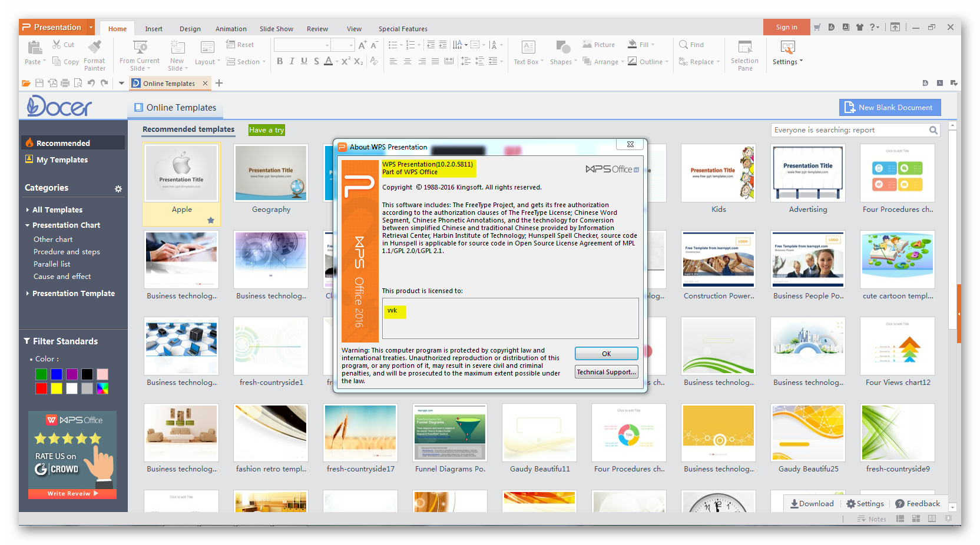Increase font size icon
The image size is (980, 545).
click(362, 45)
